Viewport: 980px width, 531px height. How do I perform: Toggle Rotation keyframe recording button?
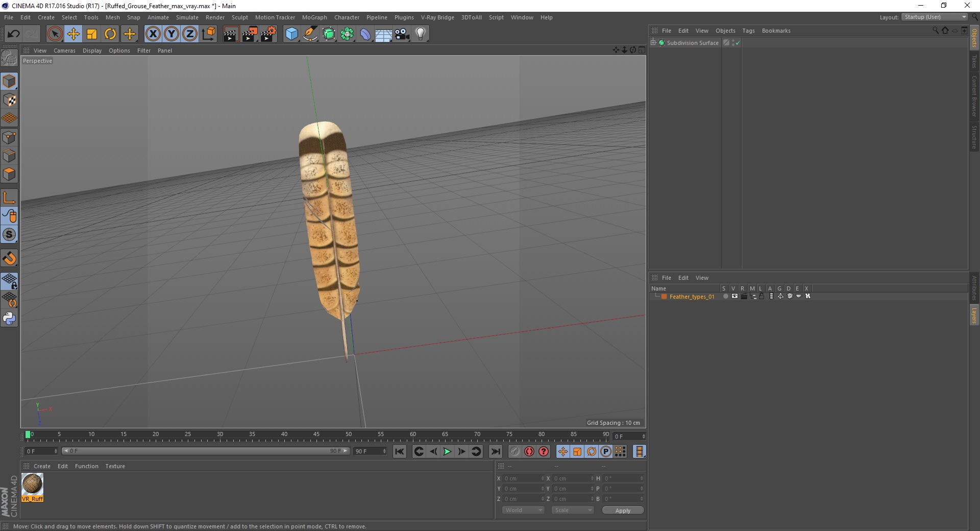592,451
